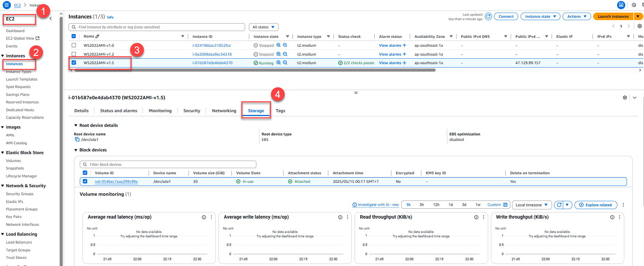Switch to the Monitoring tab
The width and height of the screenshot is (644, 266).
tap(160, 111)
